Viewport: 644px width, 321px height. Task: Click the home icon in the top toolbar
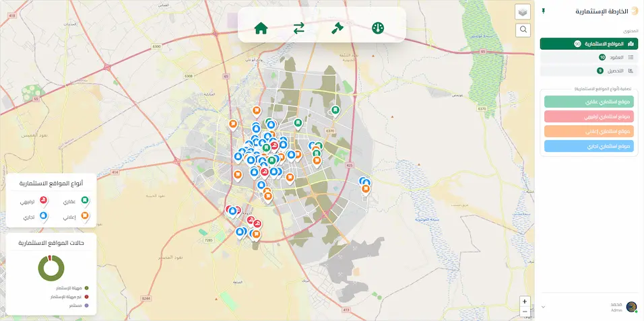(261, 28)
